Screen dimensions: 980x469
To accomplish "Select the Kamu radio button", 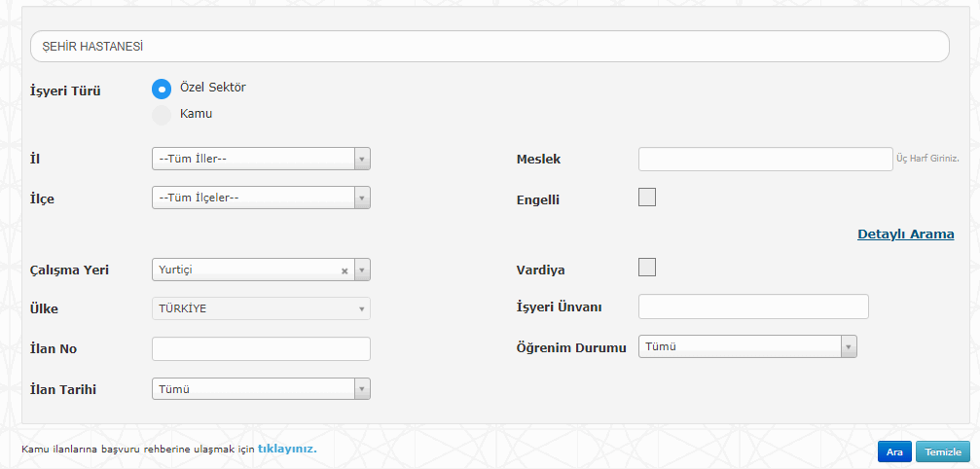I will (x=162, y=116).
